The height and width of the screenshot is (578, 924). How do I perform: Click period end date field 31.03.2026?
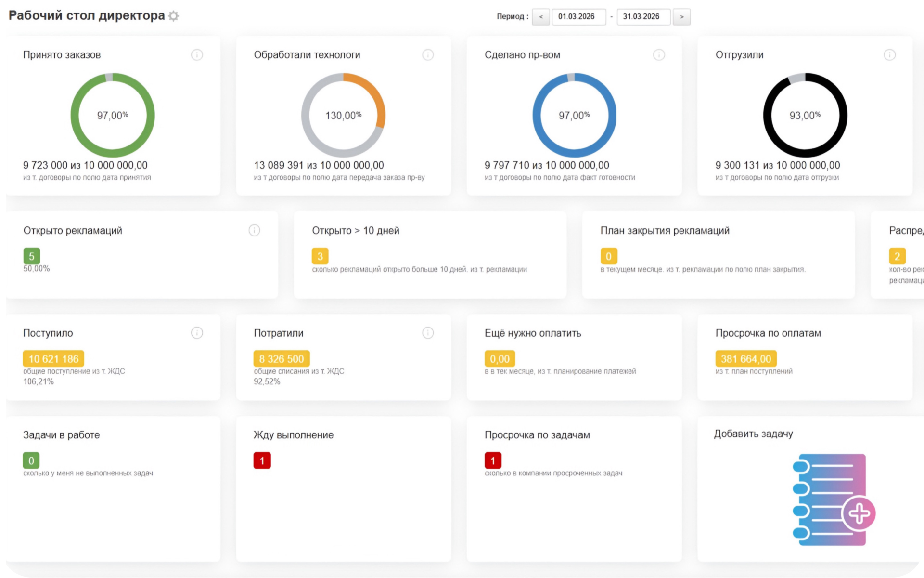pos(643,17)
